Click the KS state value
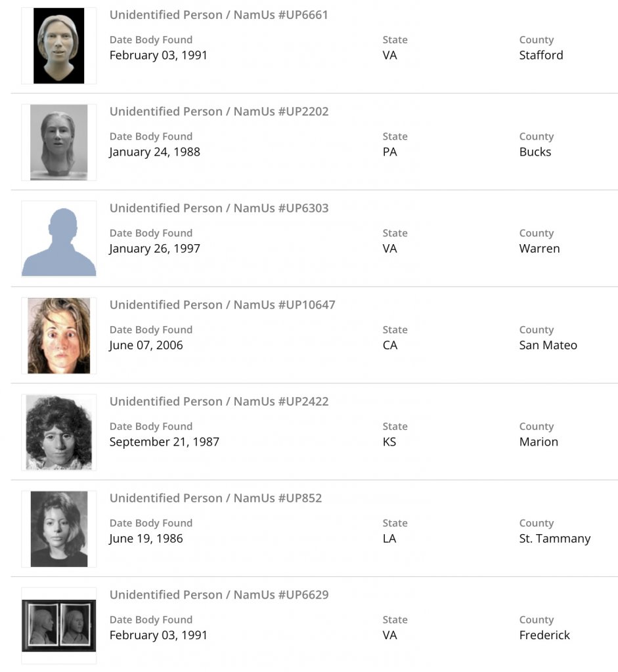618x672 pixels. pos(389,442)
